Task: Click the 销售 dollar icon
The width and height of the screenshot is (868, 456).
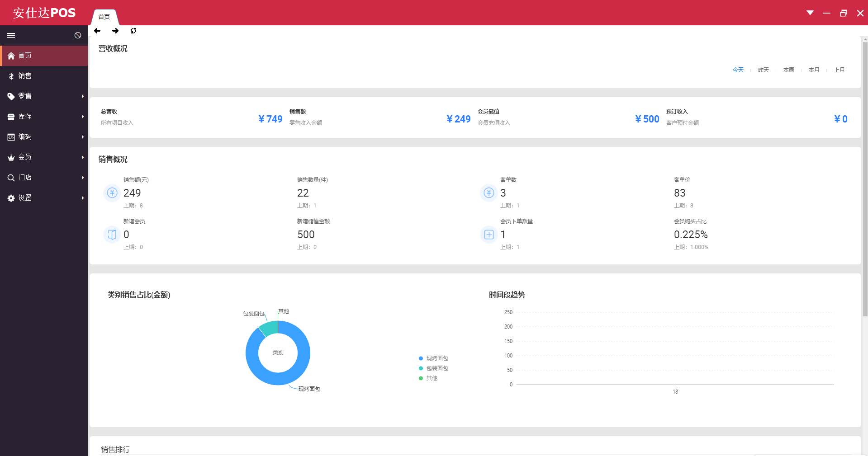Action: click(11, 76)
